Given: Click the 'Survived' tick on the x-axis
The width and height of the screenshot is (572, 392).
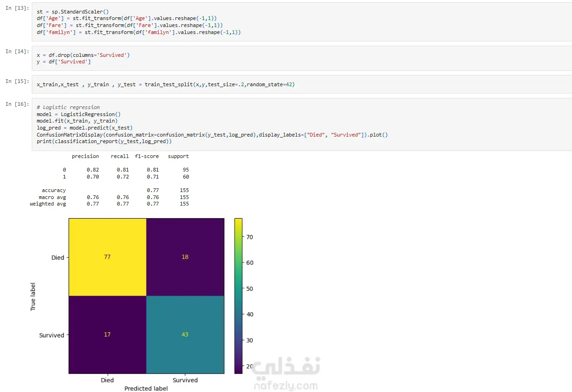Looking at the screenshot, I should pos(185,380).
